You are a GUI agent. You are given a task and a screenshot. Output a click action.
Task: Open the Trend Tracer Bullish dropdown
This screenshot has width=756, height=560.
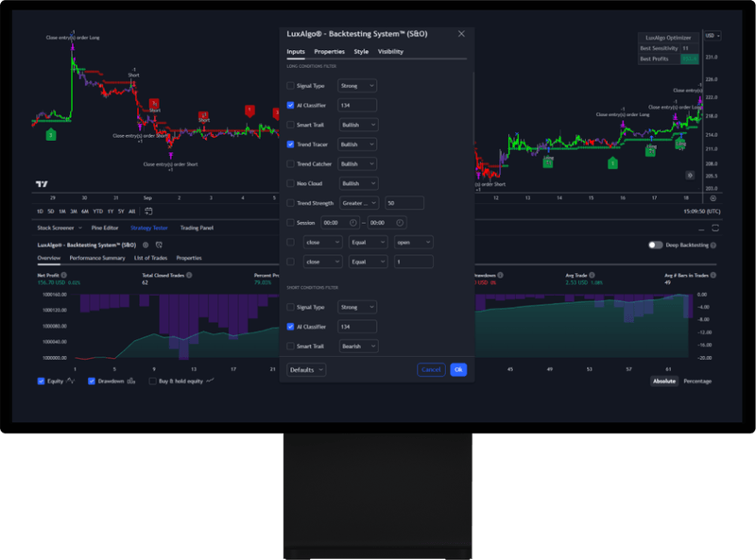357,144
